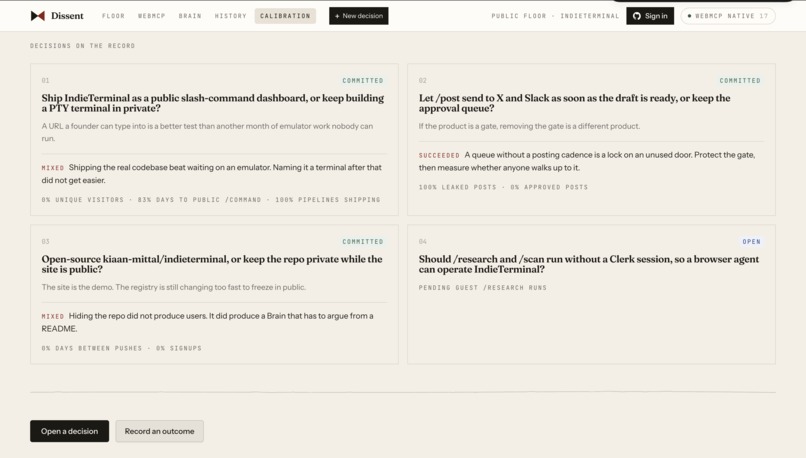Click the Open status badge on decision 04
Screen dimensions: 806x458
click(752, 242)
